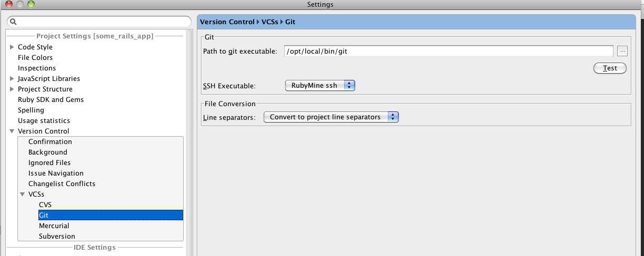Go to the Issue Navigation page

(56, 173)
